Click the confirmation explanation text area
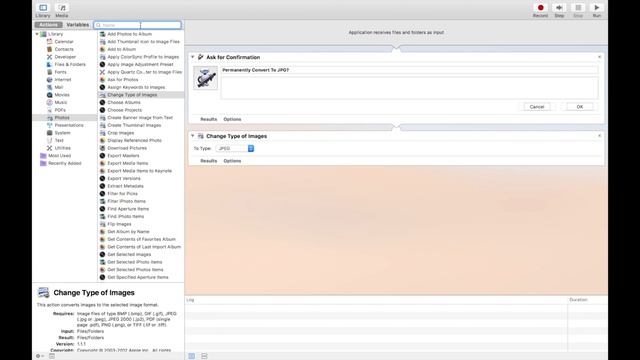 tap(409, 87)
